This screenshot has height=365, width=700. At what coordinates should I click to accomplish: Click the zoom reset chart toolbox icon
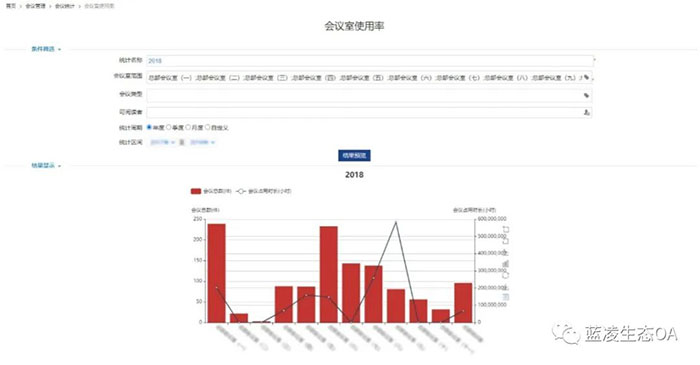coord(506,241)
